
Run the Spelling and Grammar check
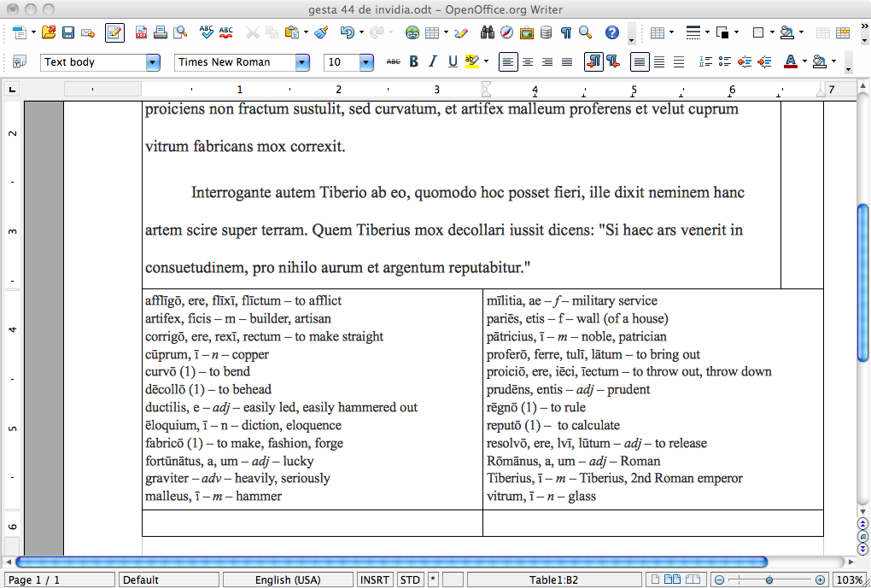click(x=207, y=33)
